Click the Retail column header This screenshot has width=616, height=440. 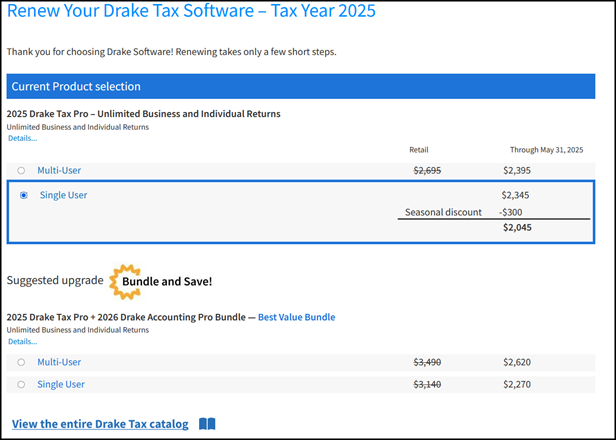point(419,150)
